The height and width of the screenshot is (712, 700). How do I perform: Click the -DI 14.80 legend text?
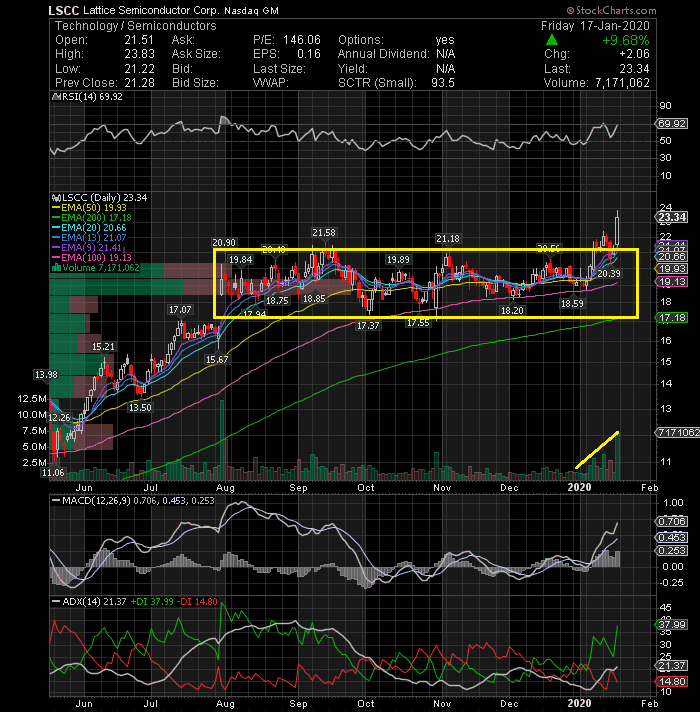[197, 602]
